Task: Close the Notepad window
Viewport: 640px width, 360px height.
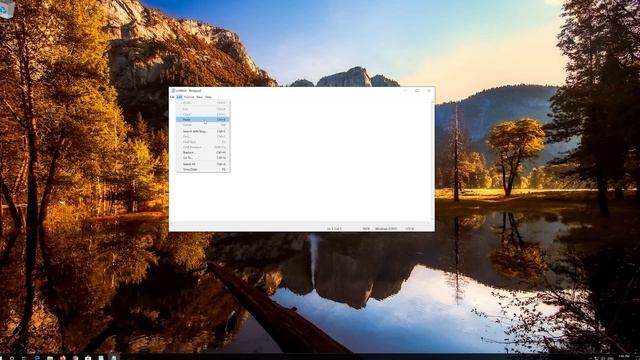Action: [x=429, y=91]
